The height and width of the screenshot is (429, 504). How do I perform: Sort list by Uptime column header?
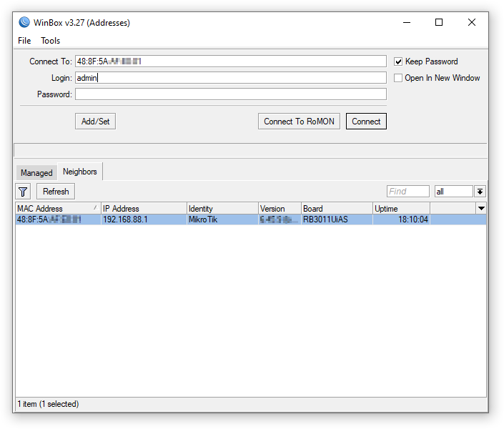[x=401, y=208]
